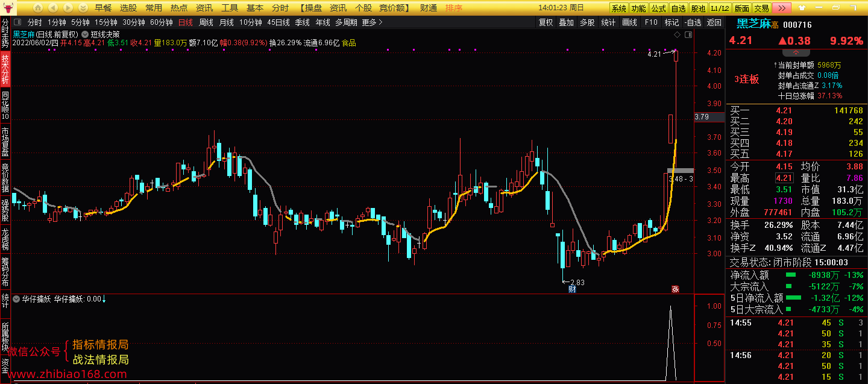
Task: Navigate back with the left arrow icon
Action: [x=53, y=8]
